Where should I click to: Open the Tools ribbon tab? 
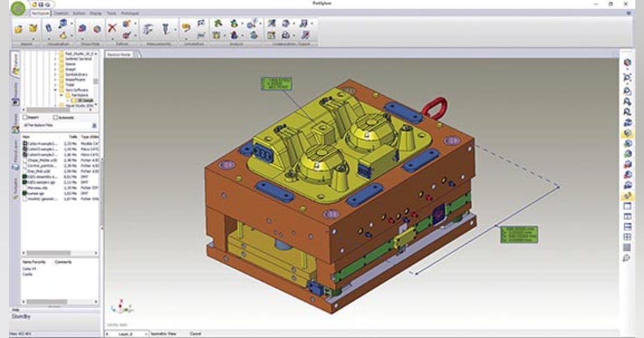[112, 13]
